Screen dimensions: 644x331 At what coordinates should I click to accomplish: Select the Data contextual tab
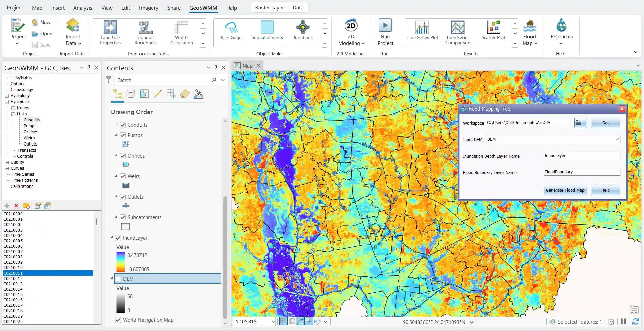pyautogui.click(x=298, y=8)
